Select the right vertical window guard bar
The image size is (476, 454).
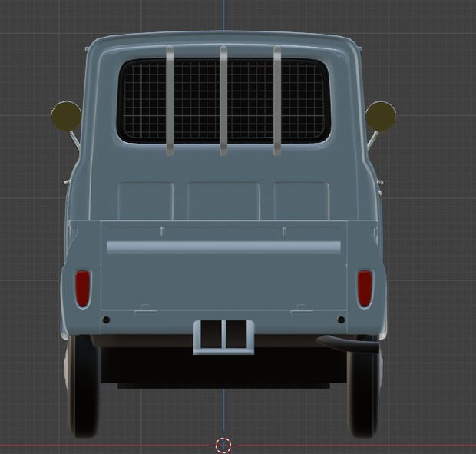pos(277,101)
